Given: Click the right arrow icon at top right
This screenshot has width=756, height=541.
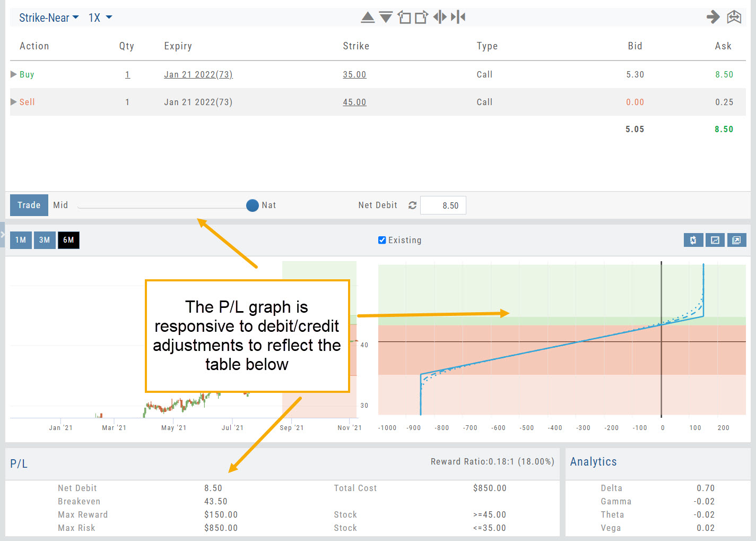Looking at the screenshot, I should pyautogui.click(x=713, y=17).
